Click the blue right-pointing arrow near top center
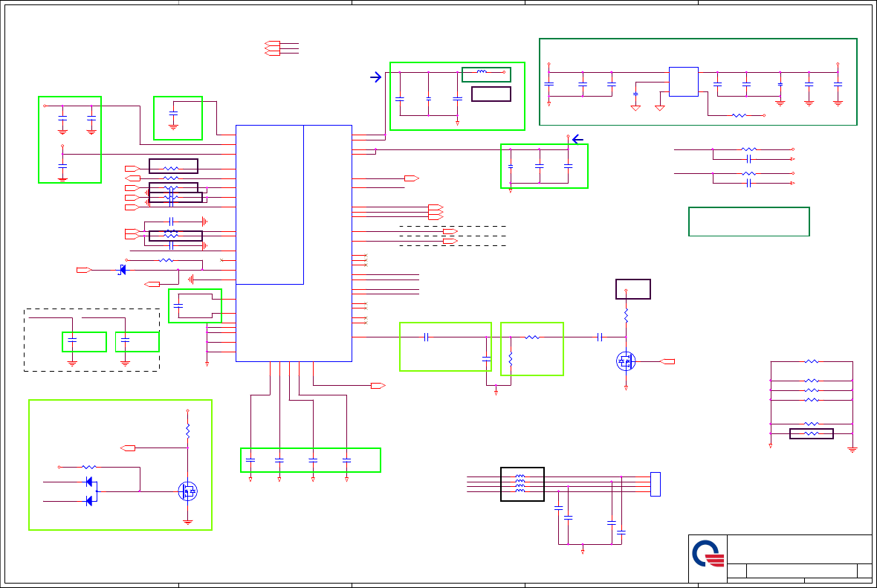The width and height of the screenshot is (877, 588). click(376, 77)
